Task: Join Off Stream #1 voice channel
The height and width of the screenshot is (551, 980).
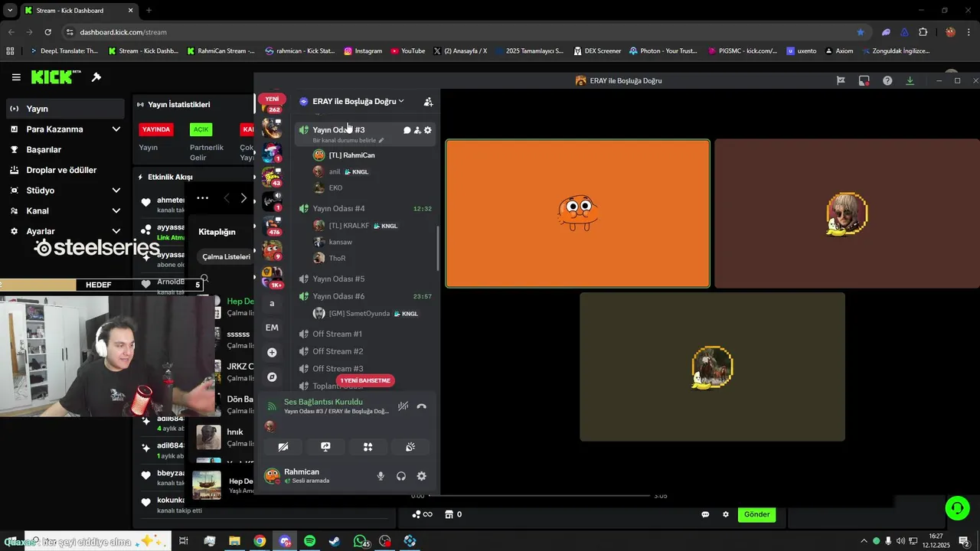Action: pyautogui.click(x=338, y=334)
